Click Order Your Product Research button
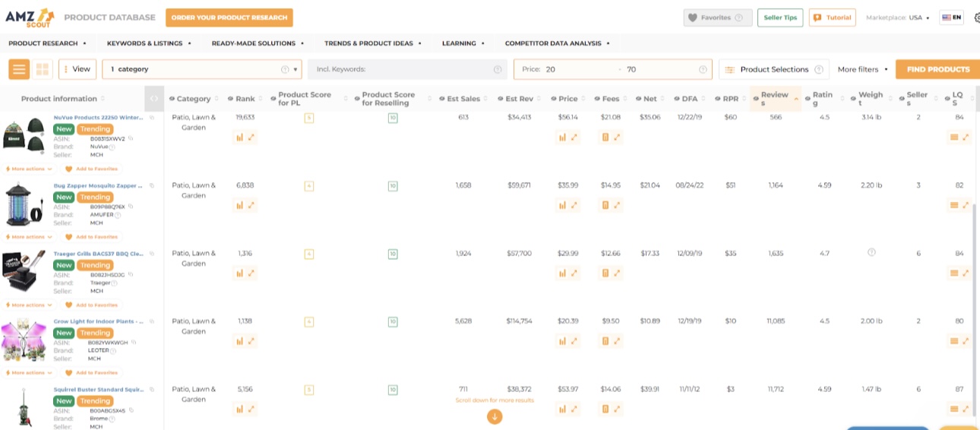Image resolution: width=980 pixels, height=430 pixels. [x=229, y=17]
